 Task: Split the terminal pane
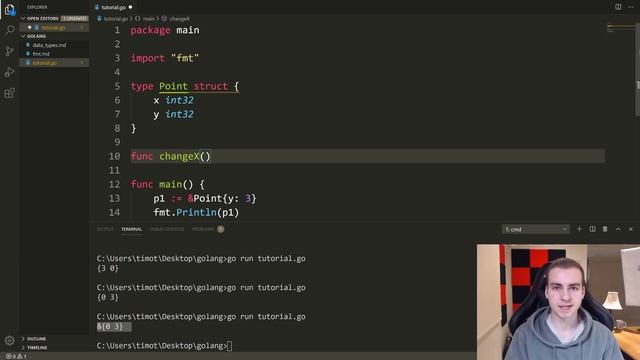point(592,229)
